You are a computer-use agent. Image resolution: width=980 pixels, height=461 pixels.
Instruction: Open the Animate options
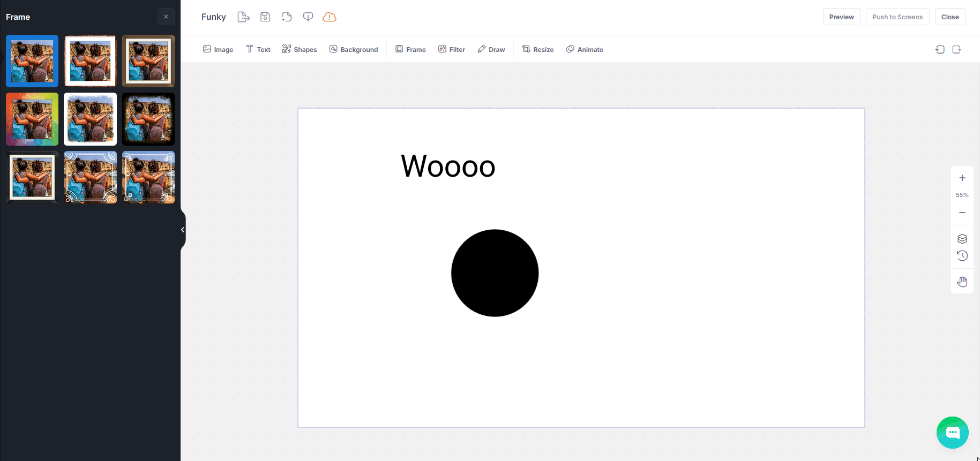click(x=585, y=49)
